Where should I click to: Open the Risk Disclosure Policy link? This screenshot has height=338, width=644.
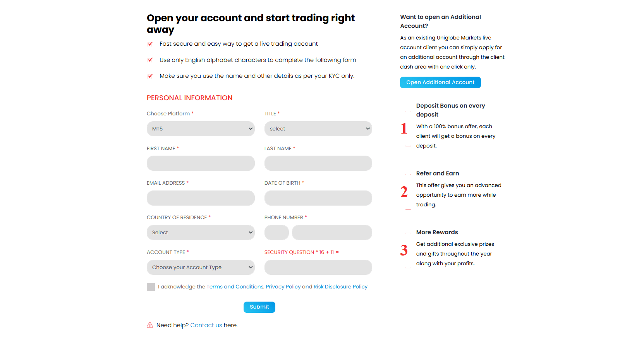point(340,287)
